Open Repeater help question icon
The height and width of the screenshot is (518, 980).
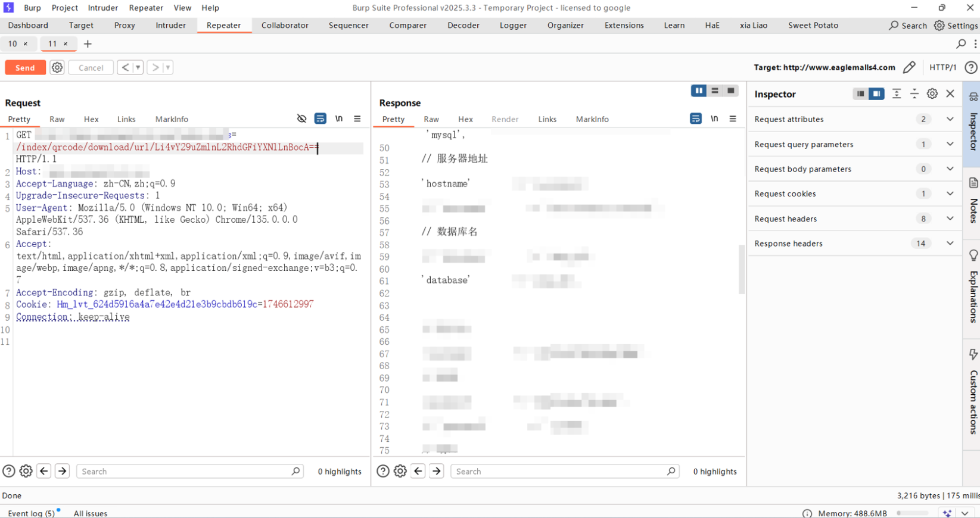[971, 67]
